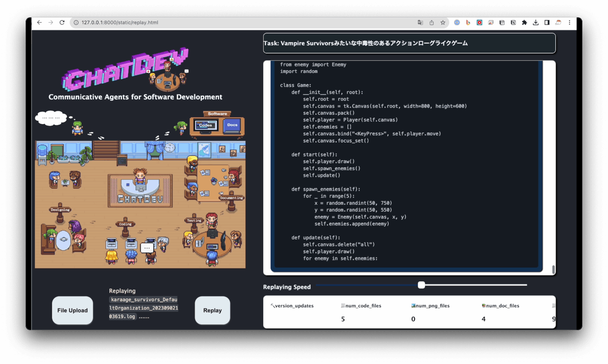Click the 'self.canvas.pack()' code line
The width and height of the screenshot is (608, 364).
click(x=329, y=113)
